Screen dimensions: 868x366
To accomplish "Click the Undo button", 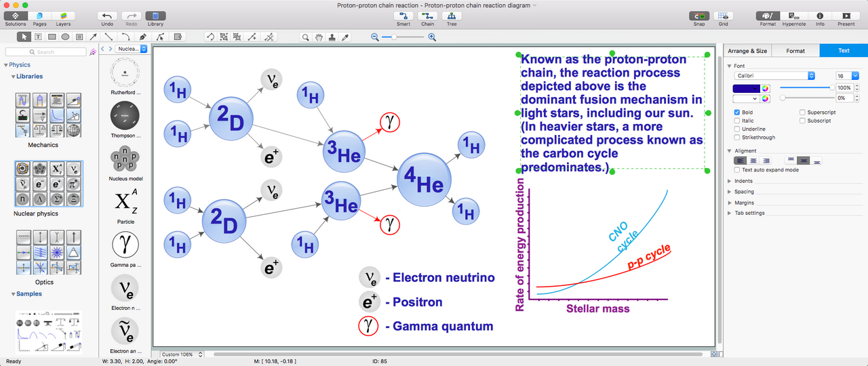I will [107, 16].
